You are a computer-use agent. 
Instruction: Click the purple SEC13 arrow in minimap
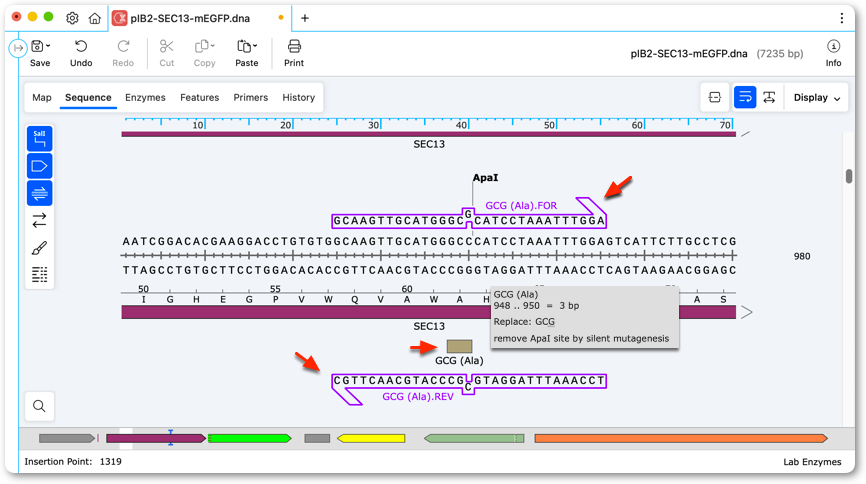pos(156,438)
